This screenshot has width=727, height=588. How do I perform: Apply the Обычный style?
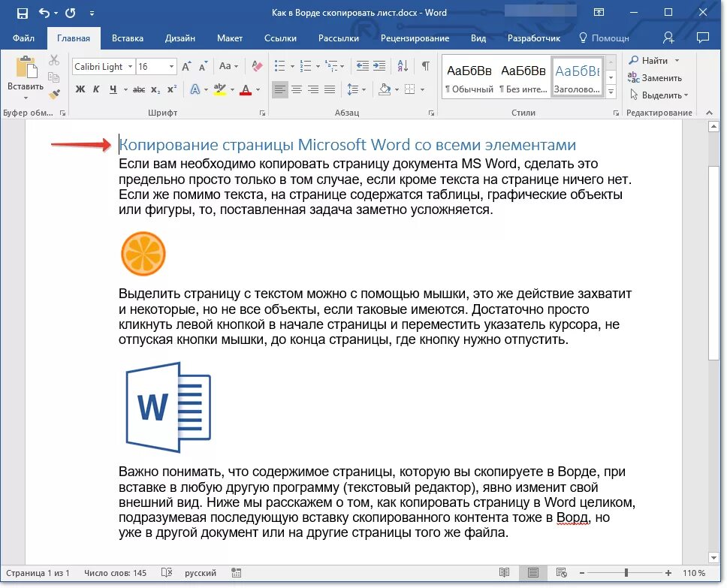click(469, 78)
